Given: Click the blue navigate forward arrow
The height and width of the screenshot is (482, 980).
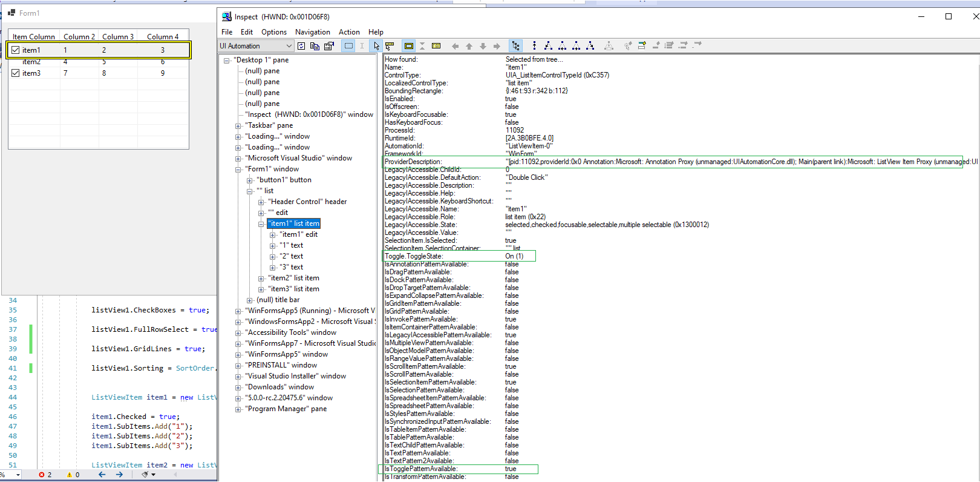Looking at the screenshot, I should [x=119, y=475].
